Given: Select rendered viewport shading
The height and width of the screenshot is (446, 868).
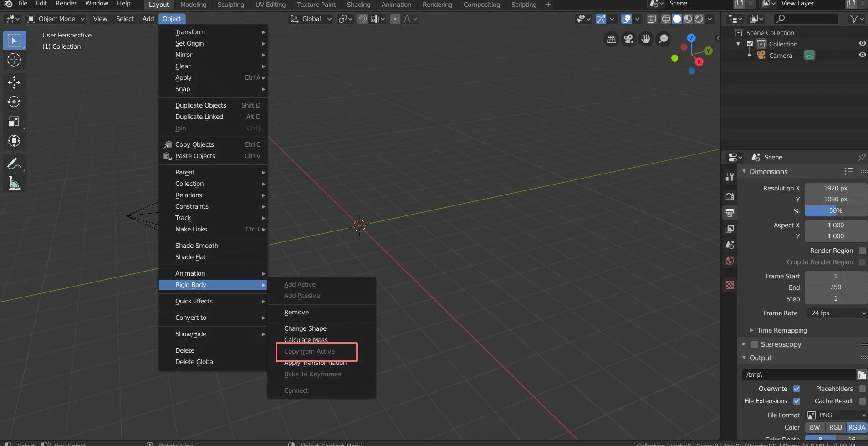Looking at the screenshot, I should (699, 19).
